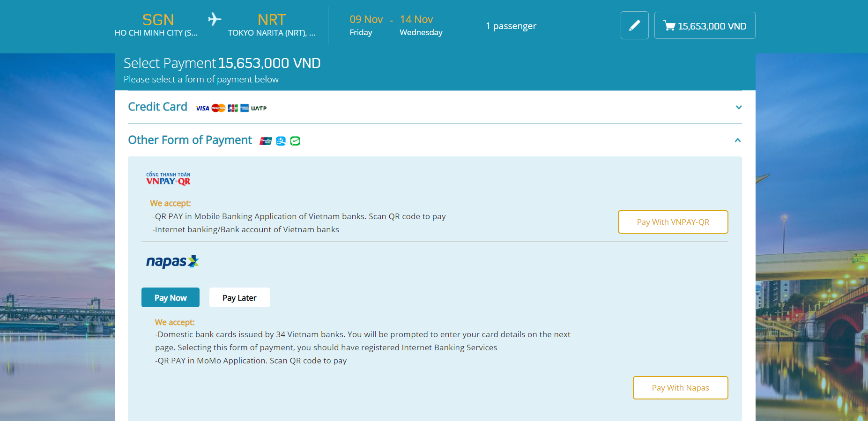Open the Credit Card payment heading
Screen dimensions: 868x421
point(157,107)
